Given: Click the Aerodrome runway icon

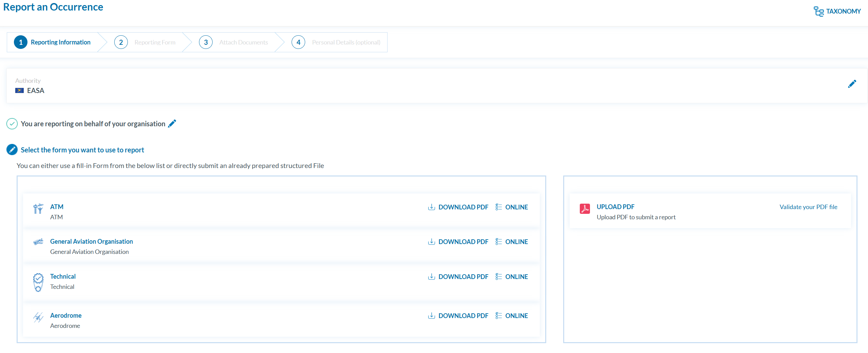Looking at the screenshot, I should (38, 317).
